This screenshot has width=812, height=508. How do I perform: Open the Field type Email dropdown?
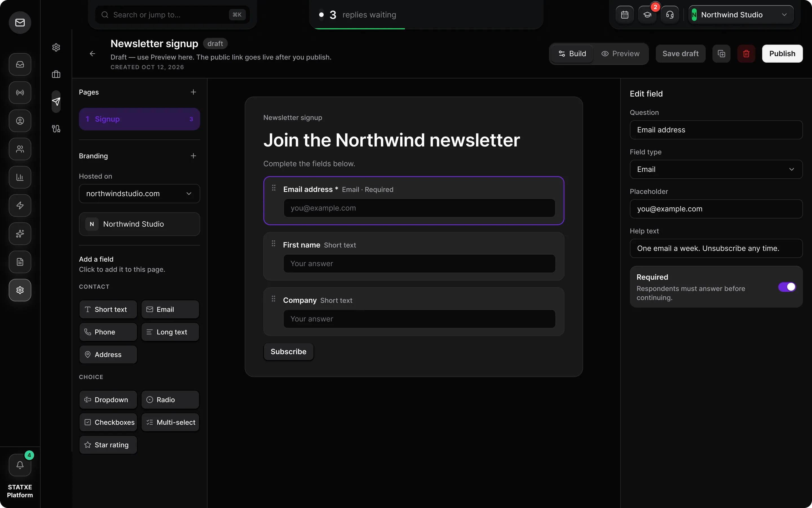(x=716, y=169)
